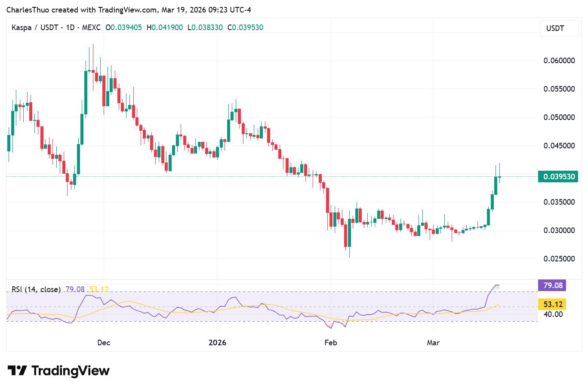
Task: Click the TradingView logo icon
Action: (17, 370)
